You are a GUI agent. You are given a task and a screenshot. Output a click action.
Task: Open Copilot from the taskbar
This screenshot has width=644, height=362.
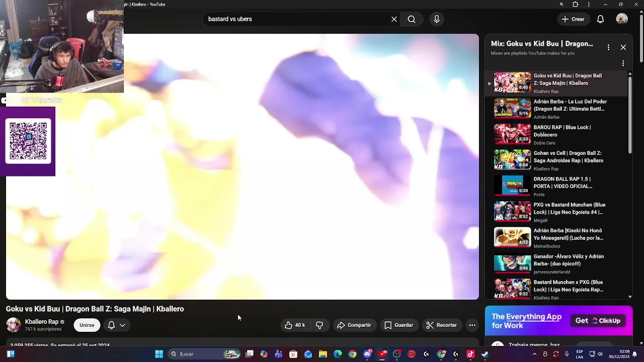264,354
